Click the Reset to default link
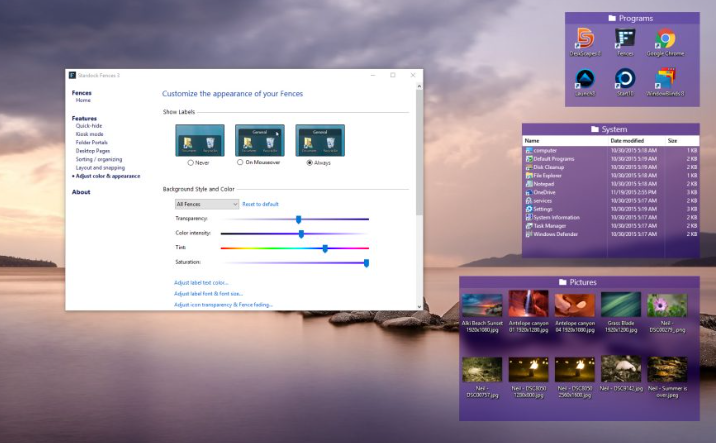The image size is (716, 443). click(x=260, y=204)
